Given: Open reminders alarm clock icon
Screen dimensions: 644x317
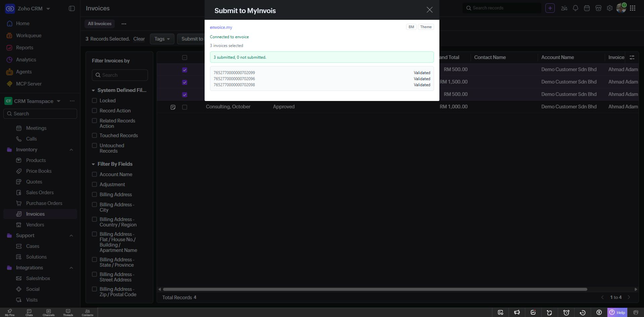Looking at the screenshot, I should 566,313.
